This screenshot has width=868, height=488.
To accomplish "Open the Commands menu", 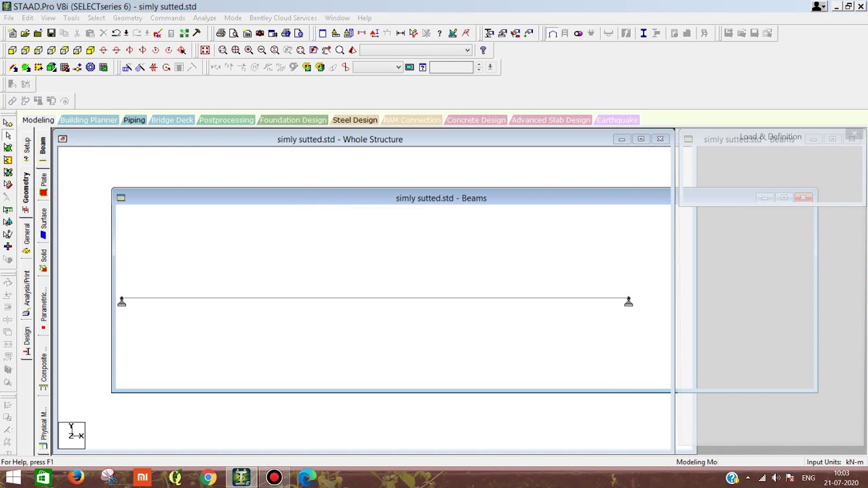I will coord(167,18).
